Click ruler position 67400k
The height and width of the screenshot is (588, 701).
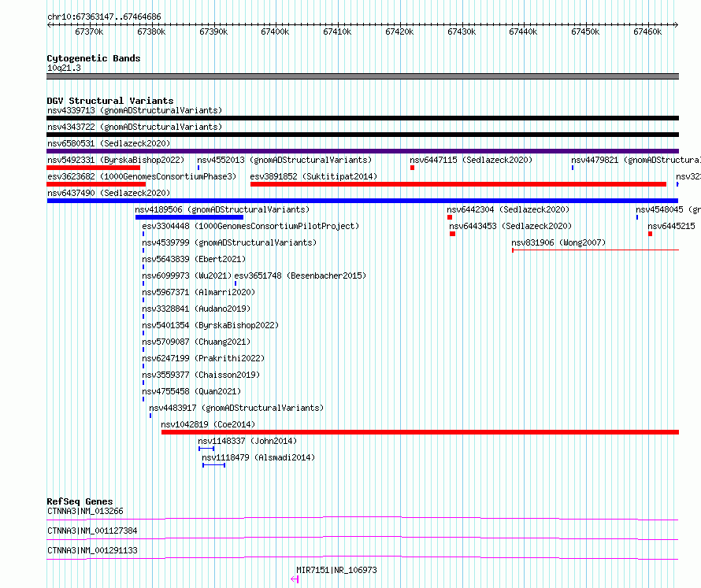[x=275, y=31]
